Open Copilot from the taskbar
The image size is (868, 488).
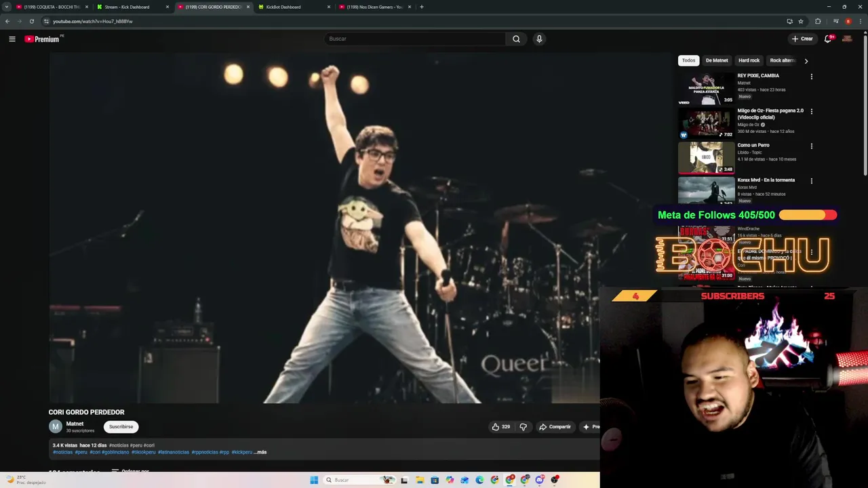(450, 480)
